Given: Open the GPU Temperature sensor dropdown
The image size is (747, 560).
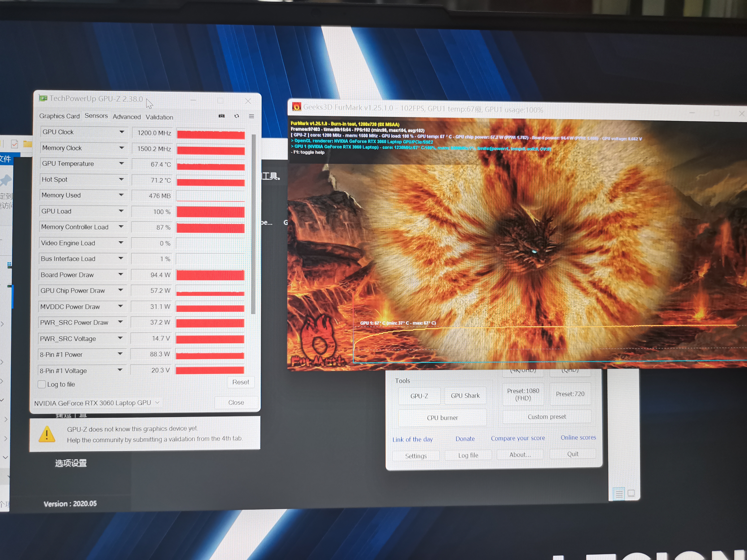Looking at the screenshot, I should click(121, 163).
